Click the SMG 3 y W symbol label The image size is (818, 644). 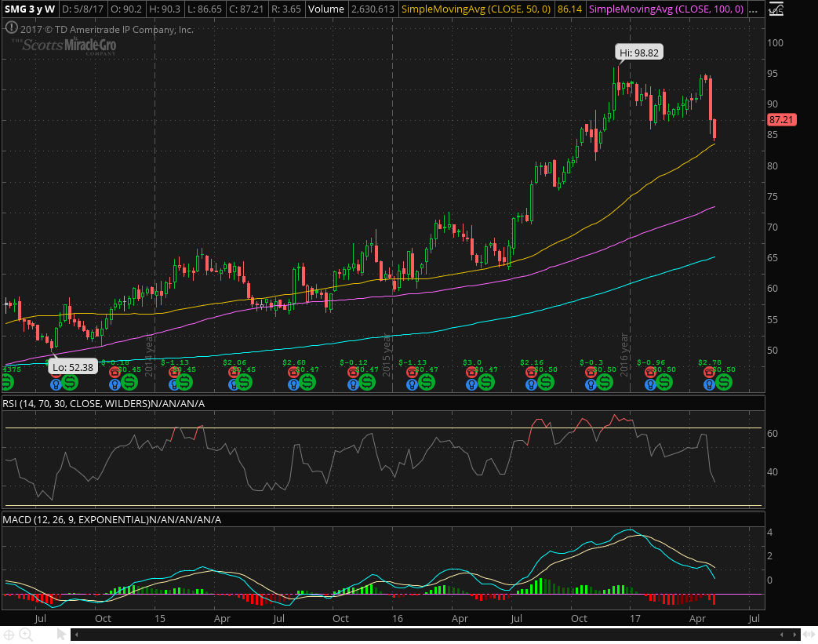[x=28, y=9]
